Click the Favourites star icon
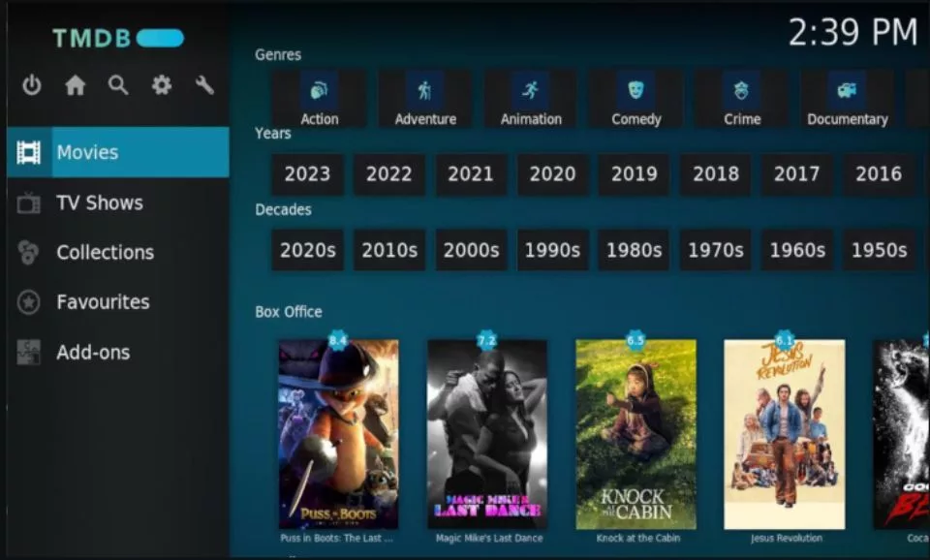The height and width of the screenshot is (560, 930). 28,302
